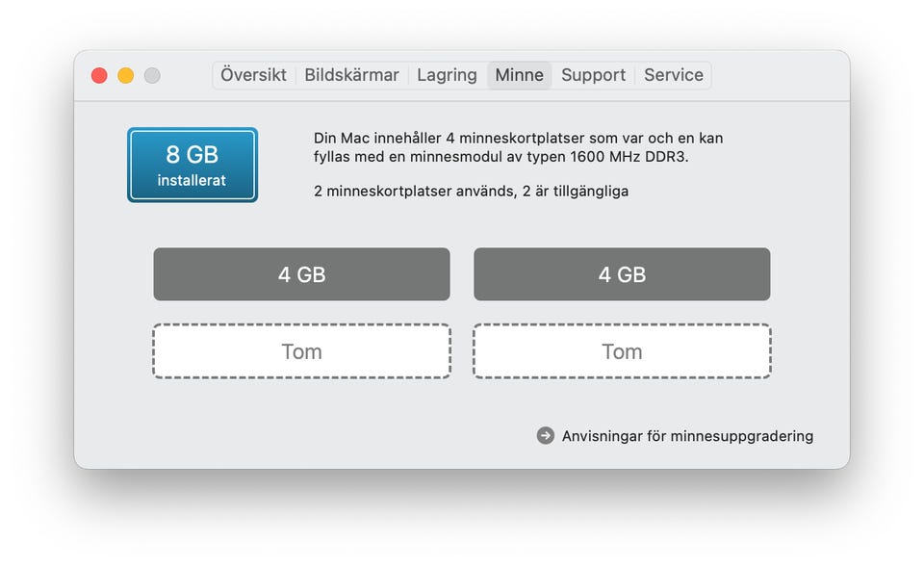This screenshot has height=567, width=924.
Task: Close the system information window
Action: (x=99, y=75)
